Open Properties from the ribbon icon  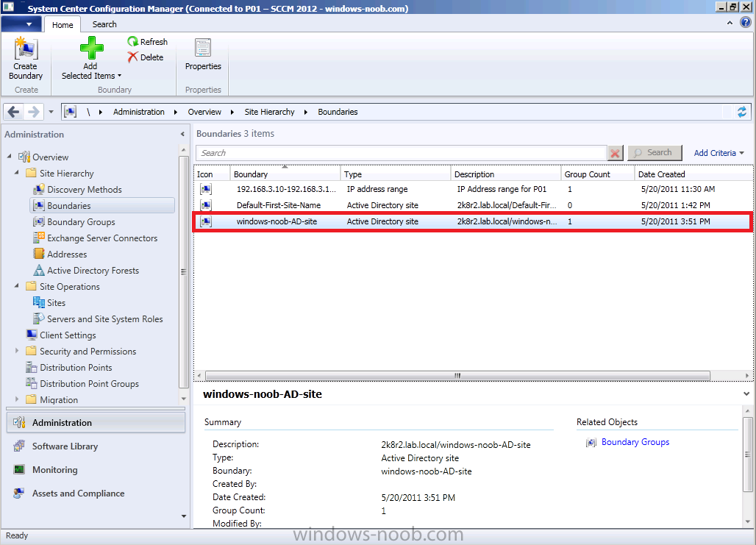tap(203, 49)
